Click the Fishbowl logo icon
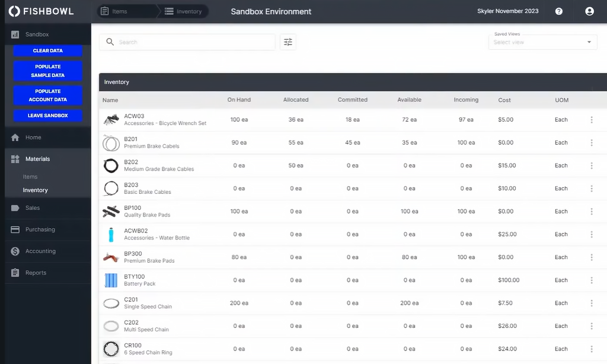 point(14,11)
